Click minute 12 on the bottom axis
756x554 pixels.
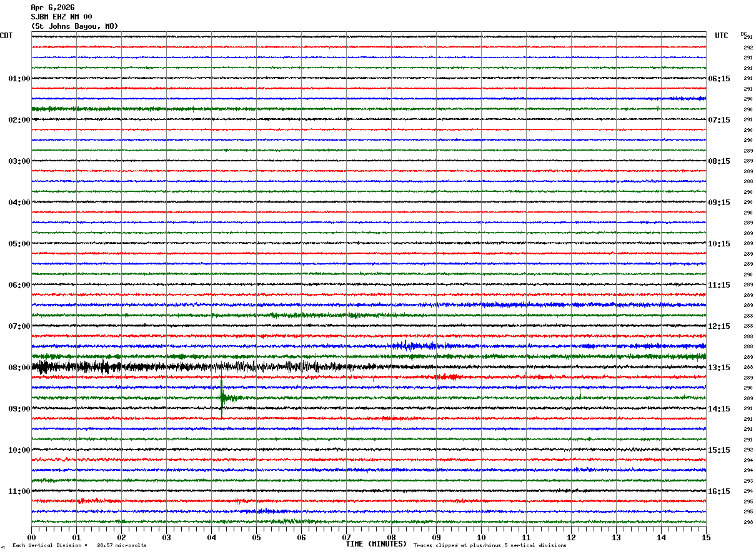(571, 537)
